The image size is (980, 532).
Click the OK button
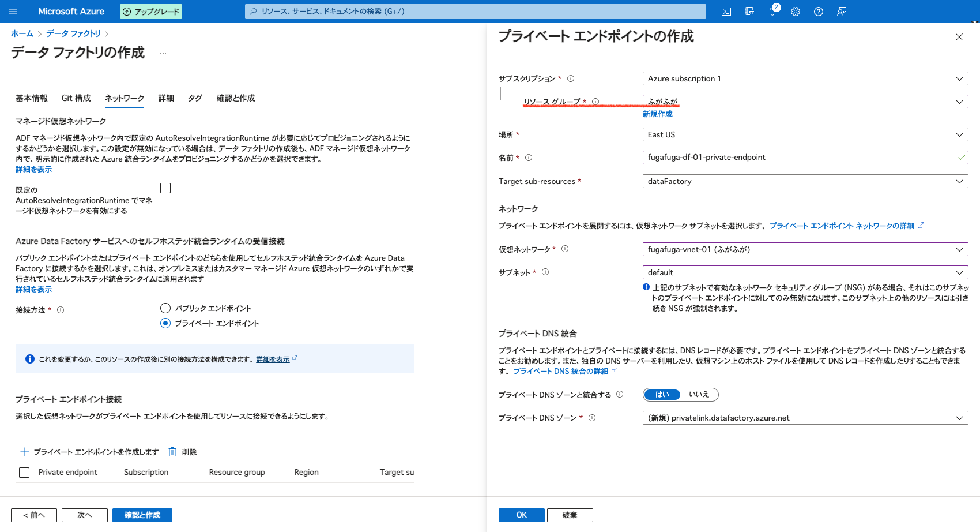pyautogui.click(x=522, y=515)
